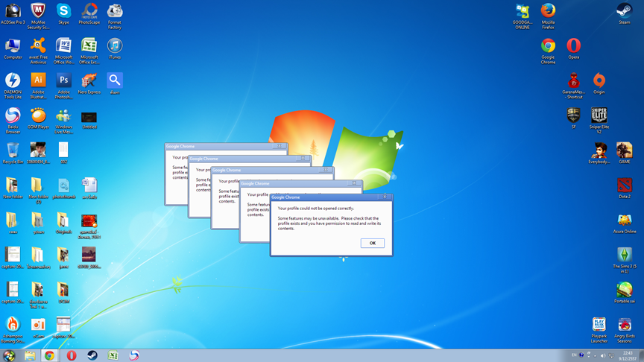Open avast! Free Antivirus icon
This screenshot has width=644, height=362.
pyautogui.click(x=38, y=51)
